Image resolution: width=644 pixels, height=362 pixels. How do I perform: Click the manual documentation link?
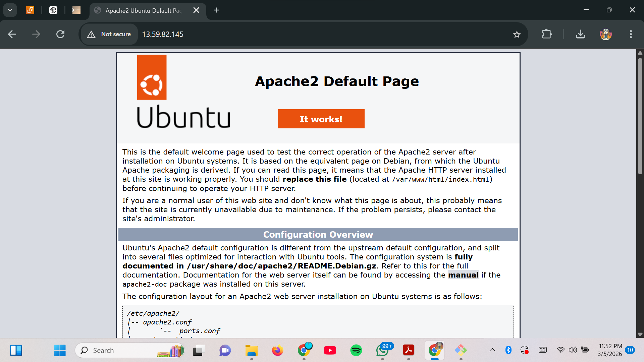(463, 275)
